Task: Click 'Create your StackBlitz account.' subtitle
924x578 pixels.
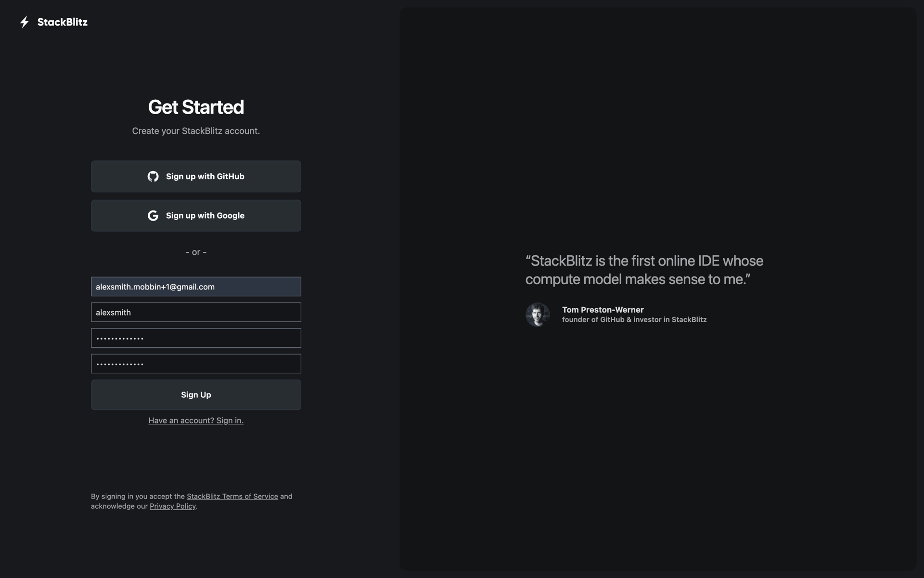Action: point(196,131)
